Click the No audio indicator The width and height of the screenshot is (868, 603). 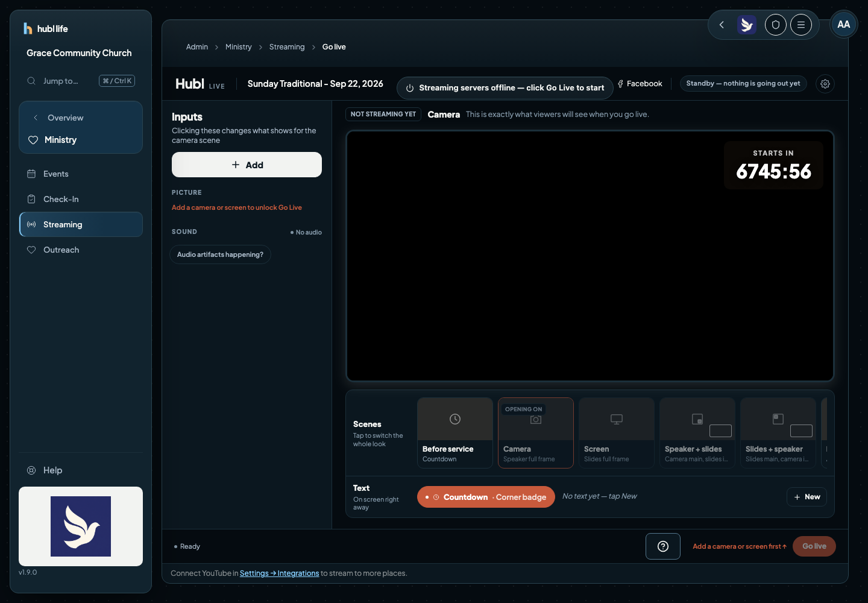click(306, 232)
